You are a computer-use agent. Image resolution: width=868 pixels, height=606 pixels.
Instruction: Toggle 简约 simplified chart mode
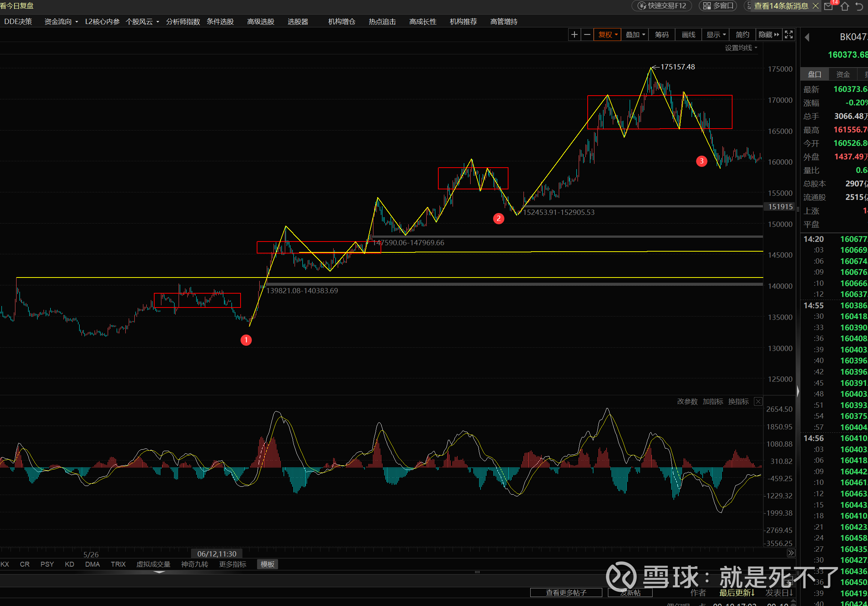[742, 35]
